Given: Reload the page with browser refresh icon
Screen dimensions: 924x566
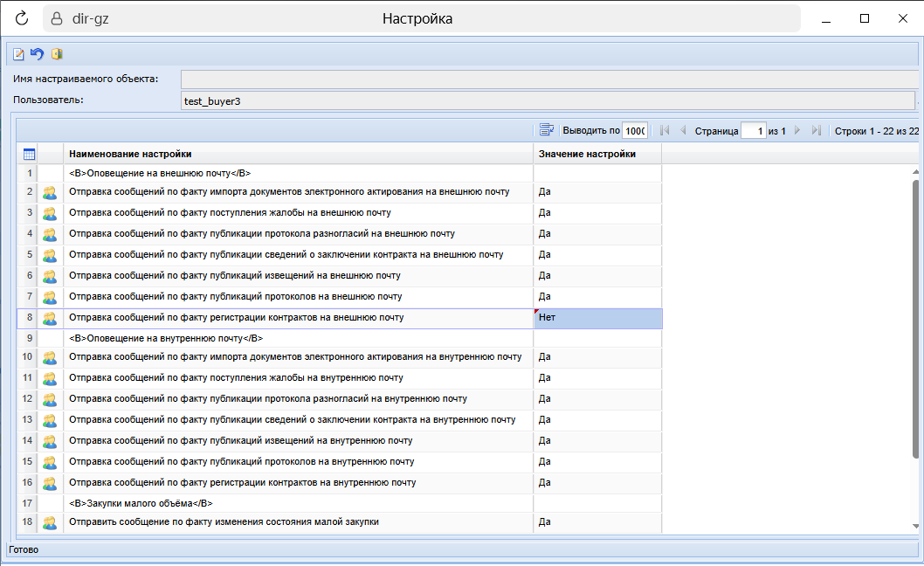Looking at the screenshot, I should click(22, 18).
